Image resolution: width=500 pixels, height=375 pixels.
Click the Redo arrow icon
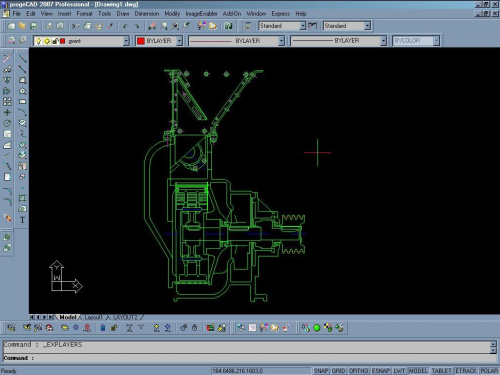(x=136, y=26)
